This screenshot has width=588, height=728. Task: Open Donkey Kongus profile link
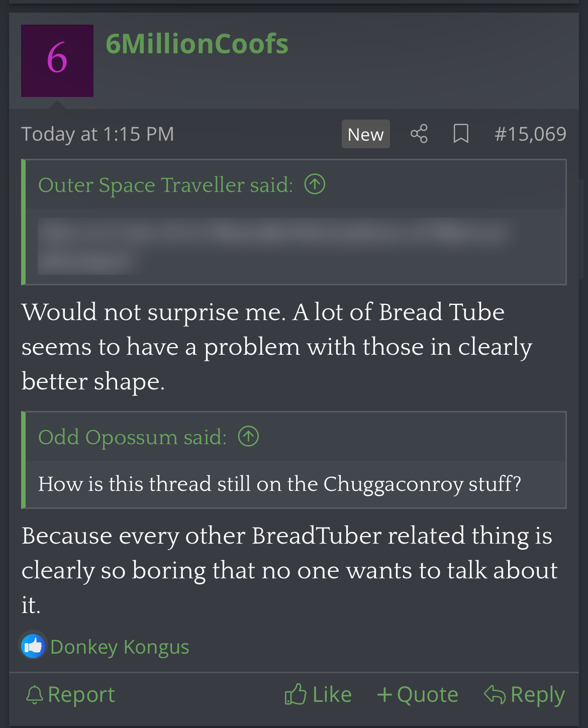tap(120, 647)
